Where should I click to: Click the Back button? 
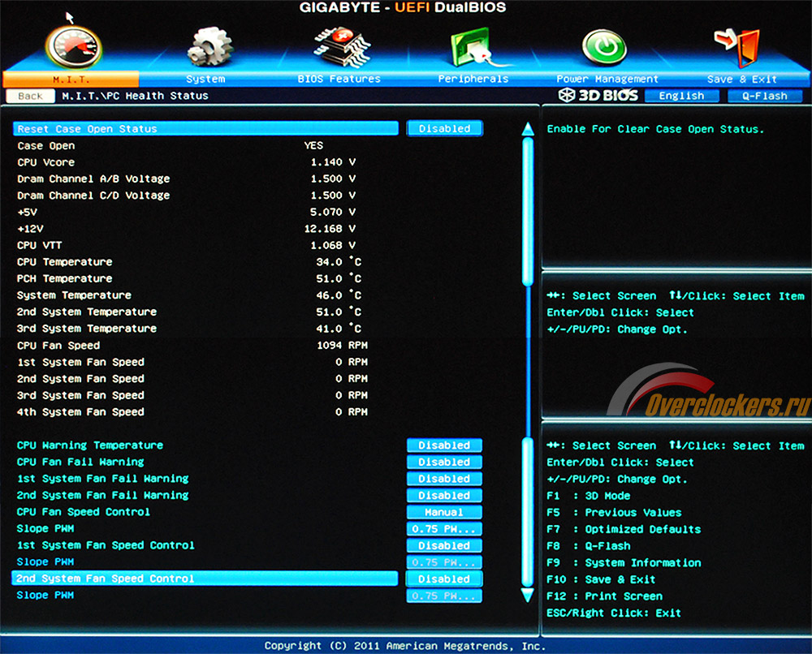tap(30, 96)
